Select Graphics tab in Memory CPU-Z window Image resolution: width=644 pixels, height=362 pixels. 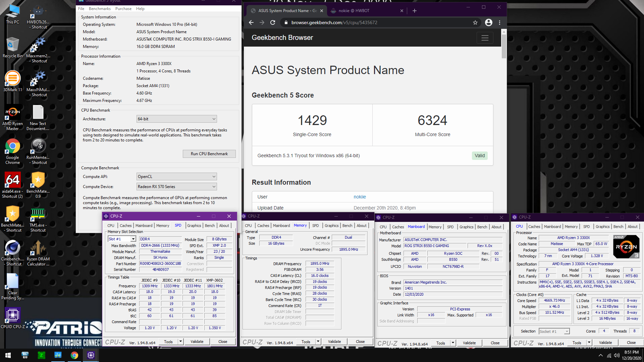[331, 226]
